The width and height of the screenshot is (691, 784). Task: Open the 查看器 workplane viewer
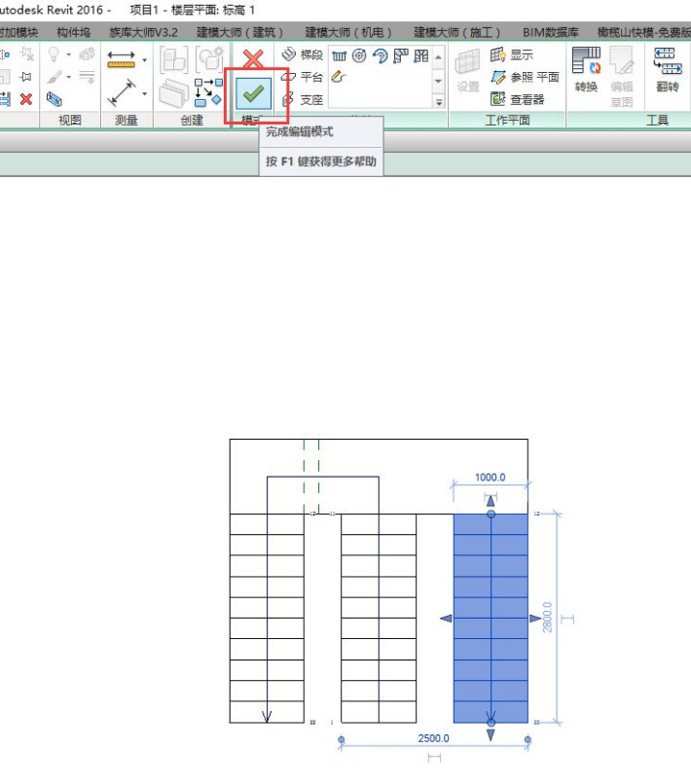[x=519, y=99]
